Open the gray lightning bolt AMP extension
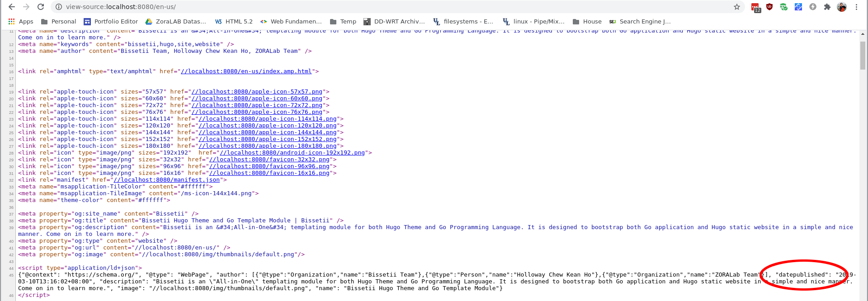The image size is (868, 301). click(813, 7)
